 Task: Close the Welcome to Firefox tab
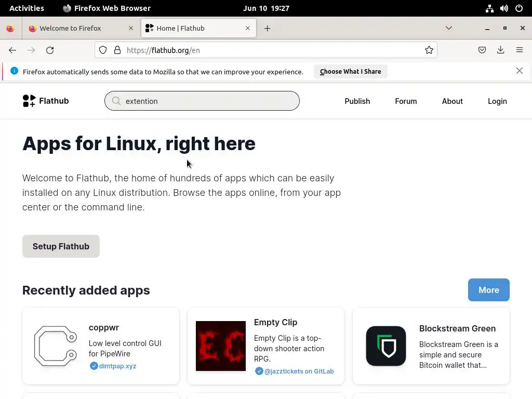[x=131, y=28]
